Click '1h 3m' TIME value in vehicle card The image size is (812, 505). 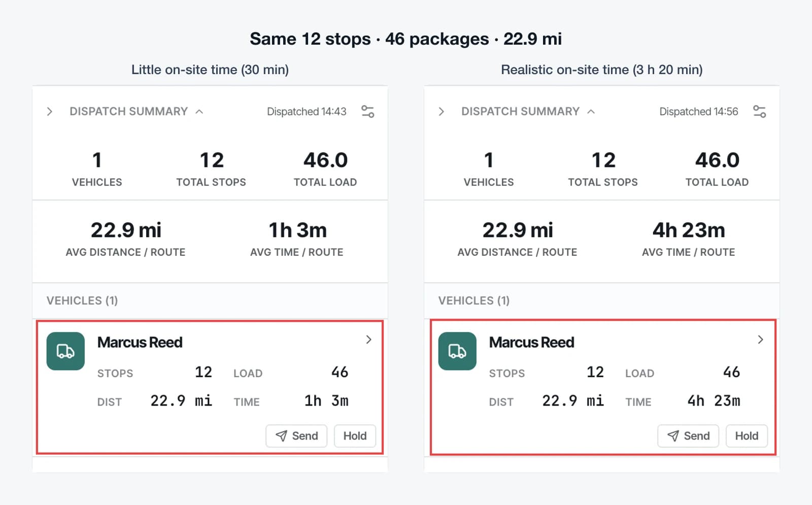tap(326, 401)
